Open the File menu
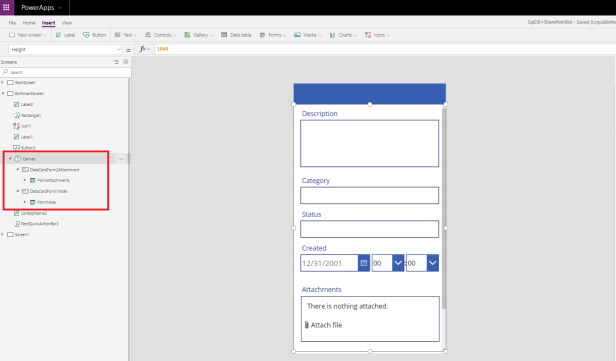 click(x=12, y=23)
